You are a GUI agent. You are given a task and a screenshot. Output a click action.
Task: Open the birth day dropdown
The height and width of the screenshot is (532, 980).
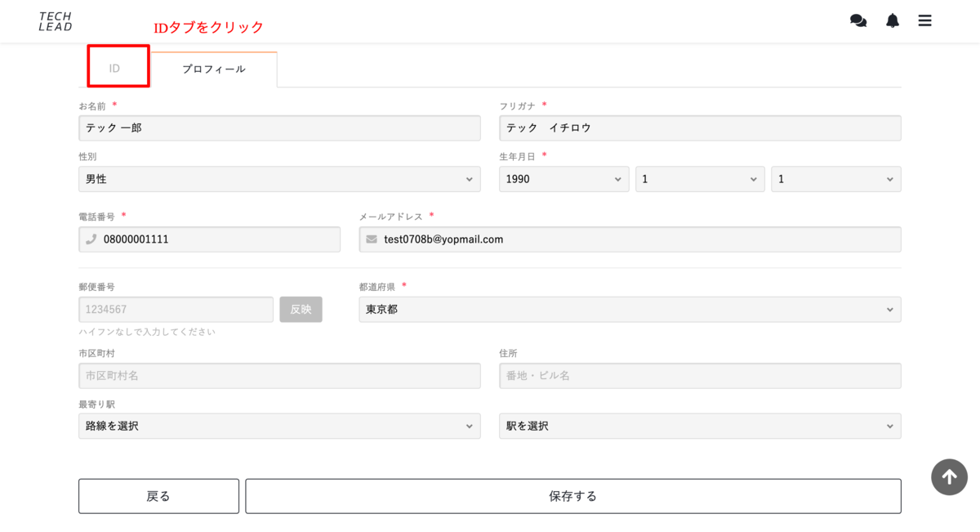pos(836,179)
